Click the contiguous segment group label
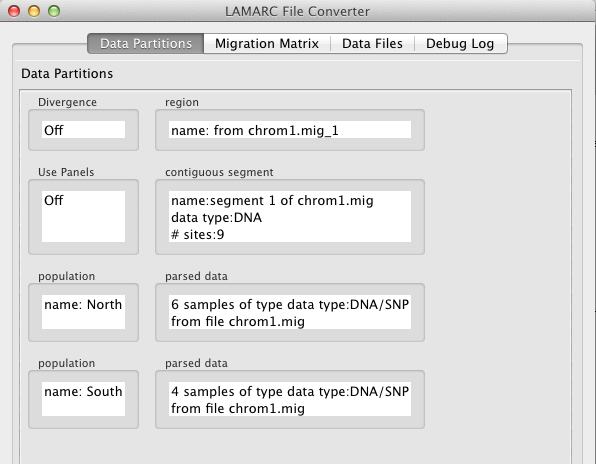The image size is (596, 464). pyautogui.click(x=219, y=172)
